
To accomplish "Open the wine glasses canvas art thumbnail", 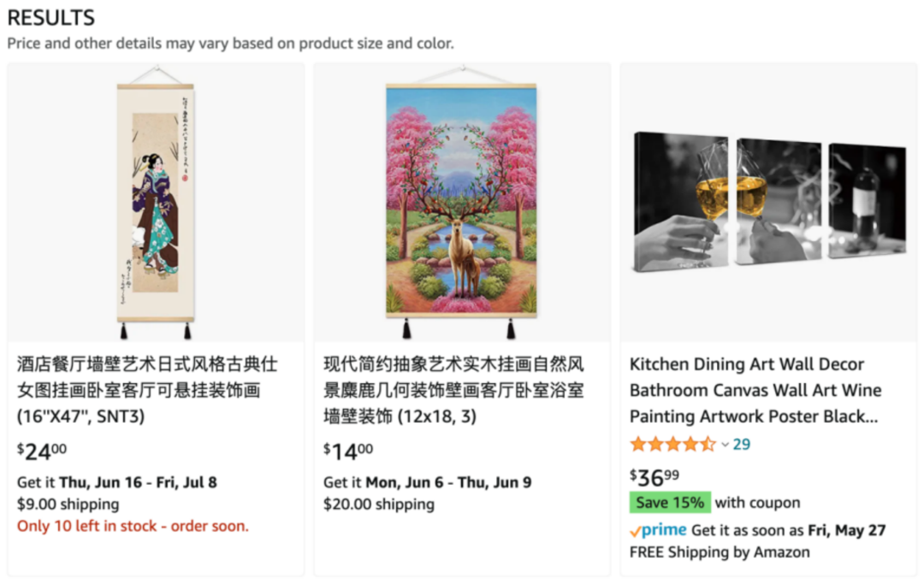I will [769, 201].
